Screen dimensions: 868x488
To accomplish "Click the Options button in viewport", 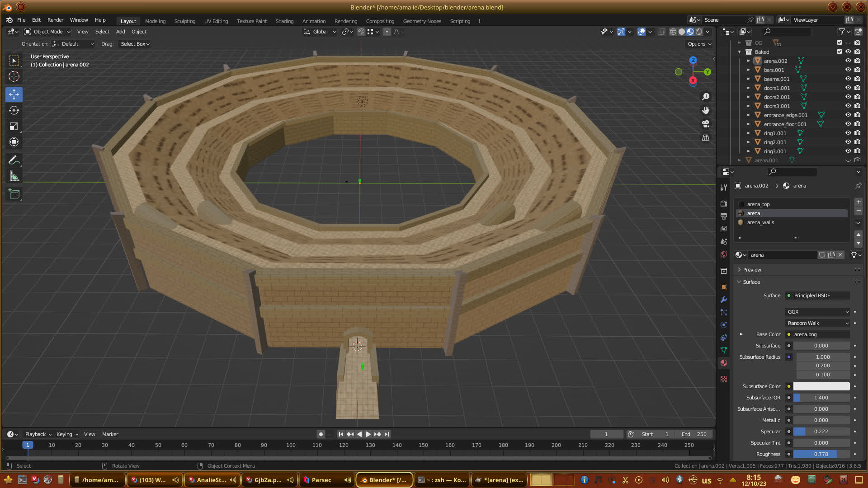I will point(699,44).
